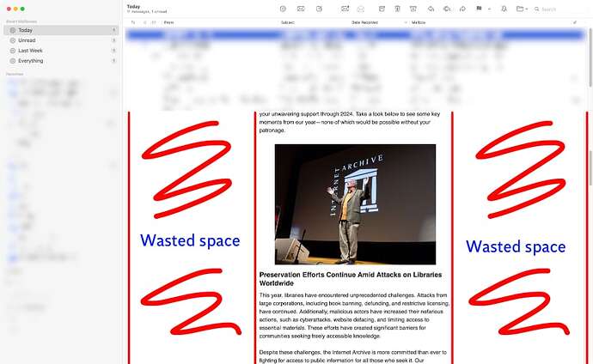Select the Unread smart mailbox
Viewport: 593px width, 364px height.
pyautogui.click(x=27, y=40)
